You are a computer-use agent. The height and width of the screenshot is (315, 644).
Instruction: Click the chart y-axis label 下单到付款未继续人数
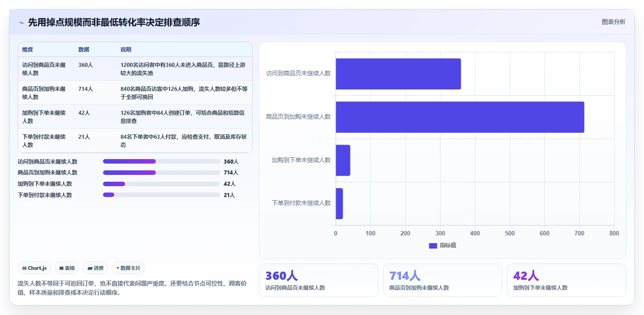301,203
